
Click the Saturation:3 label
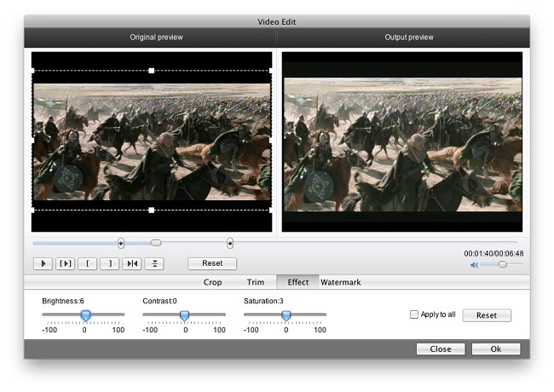pos(263,301)
